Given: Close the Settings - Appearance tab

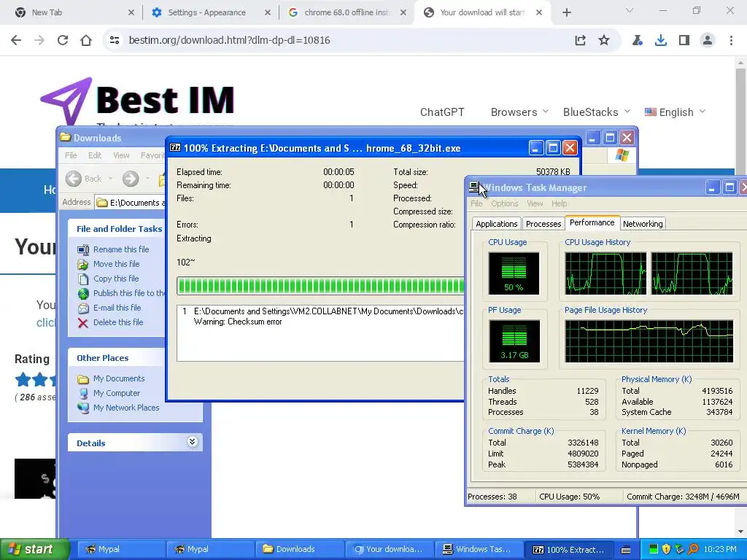Looking at the screenshot, I should tap(268, 13).
